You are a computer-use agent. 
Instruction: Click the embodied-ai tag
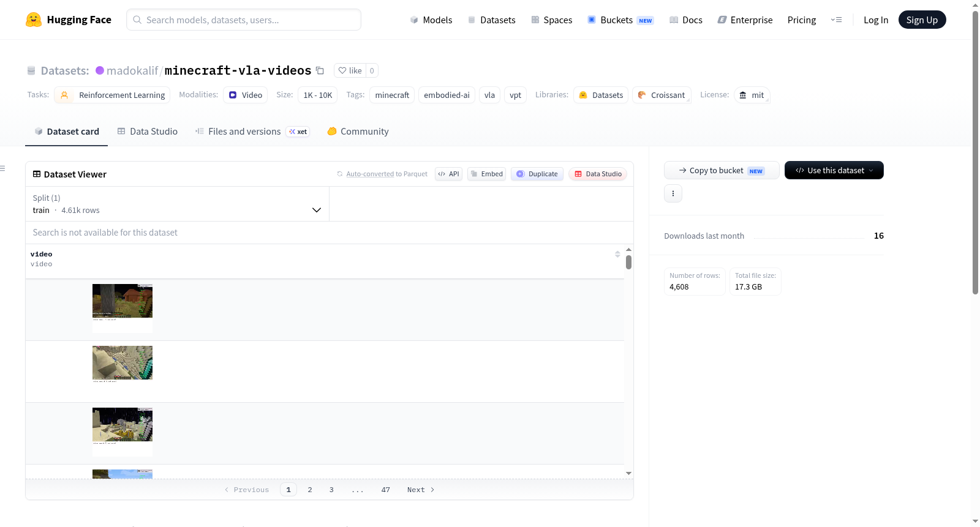(447, 95)
